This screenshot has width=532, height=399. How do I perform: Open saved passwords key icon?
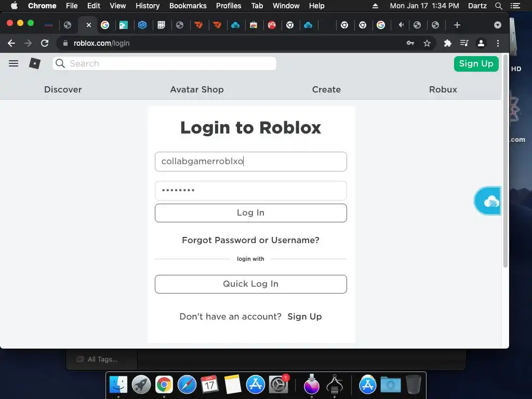pyautogui.click(x=410, y=43)
